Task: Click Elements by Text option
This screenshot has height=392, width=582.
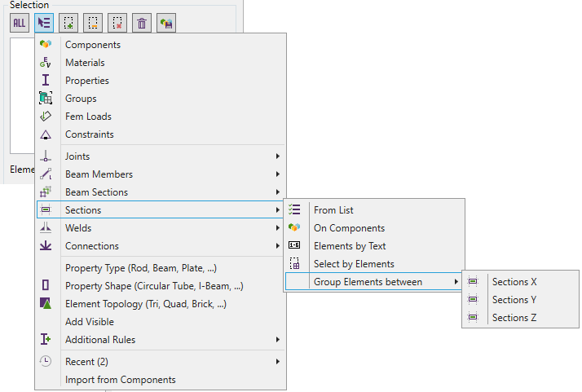Action: click(x=350, y=246)
